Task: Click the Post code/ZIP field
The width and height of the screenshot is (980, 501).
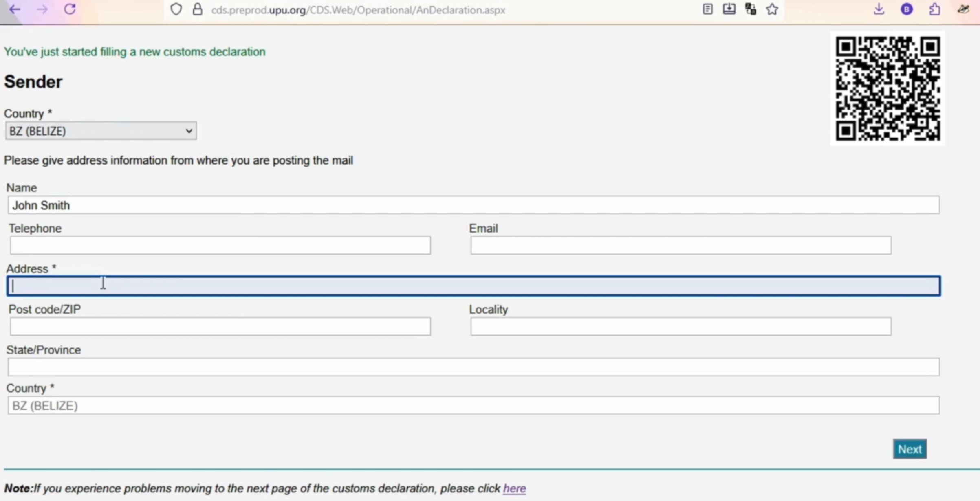Action: (220, 327)
